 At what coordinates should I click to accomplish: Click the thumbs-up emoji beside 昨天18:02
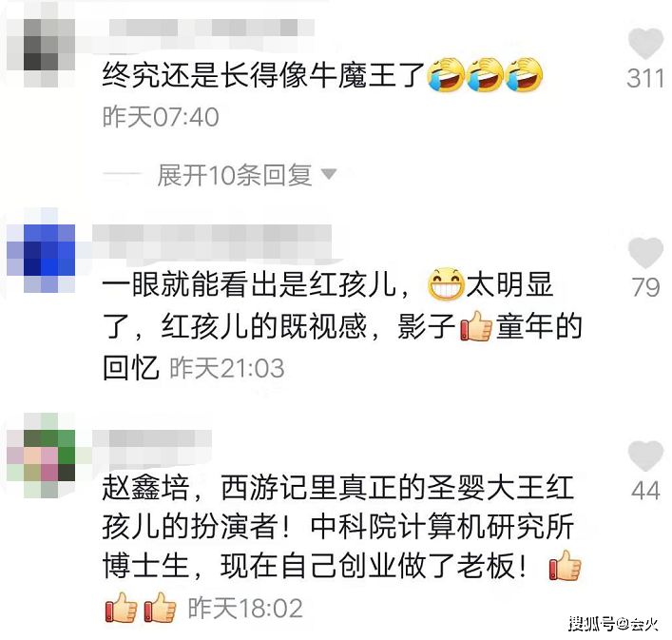coord(161,608)
